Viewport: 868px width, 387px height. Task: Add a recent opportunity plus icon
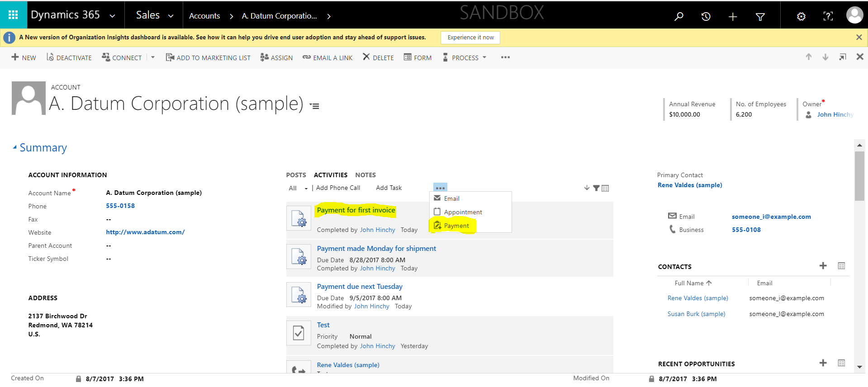(823, 363)
